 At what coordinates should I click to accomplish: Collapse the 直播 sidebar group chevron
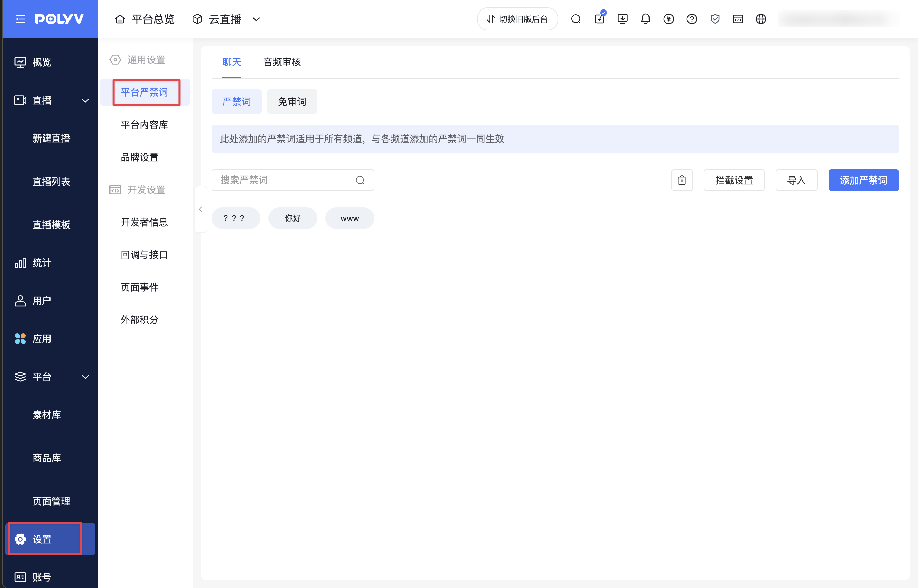[x=85, y=100]
